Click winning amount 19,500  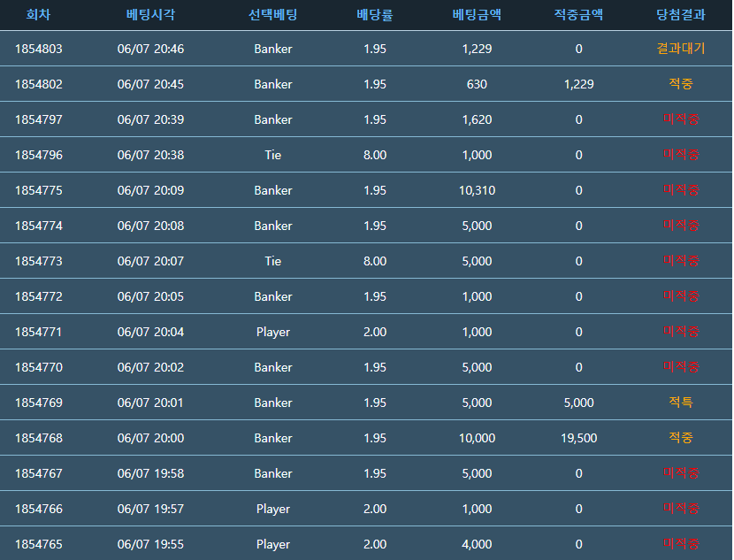pyautogui.click(x=578, y=438)
